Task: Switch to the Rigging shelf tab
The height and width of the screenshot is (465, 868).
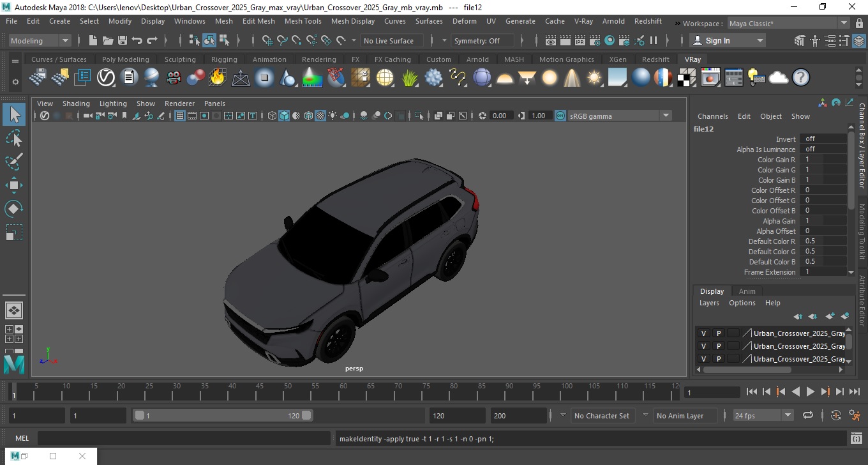Action: [x=224, y=59]
